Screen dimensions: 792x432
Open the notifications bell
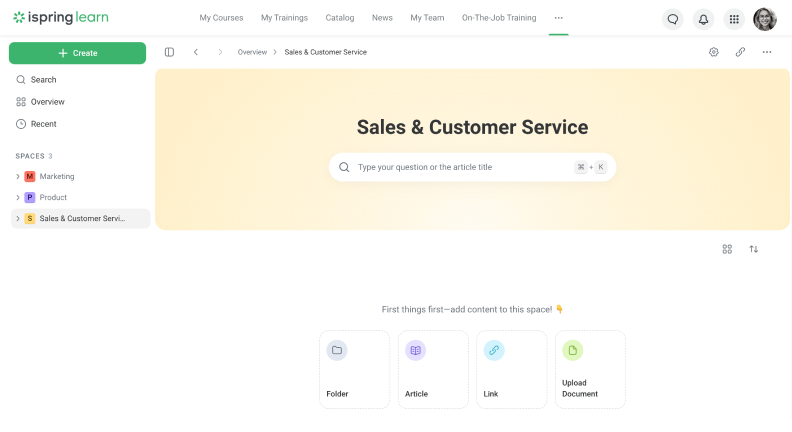tap(703, 19)
